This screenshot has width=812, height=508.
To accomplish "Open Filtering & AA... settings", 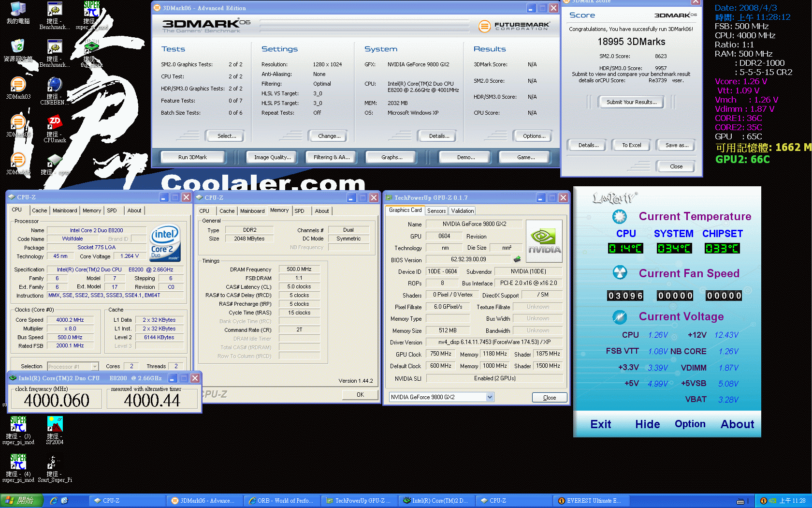I will [332, 157].
